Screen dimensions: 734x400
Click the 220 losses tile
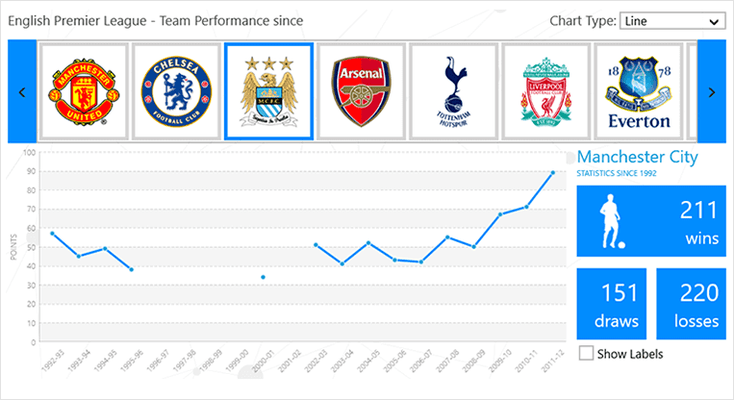click(x=691, y=304)
